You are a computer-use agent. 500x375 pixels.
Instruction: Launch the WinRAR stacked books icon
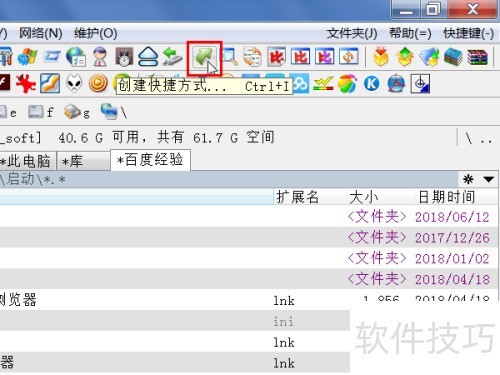pos(477,57)
